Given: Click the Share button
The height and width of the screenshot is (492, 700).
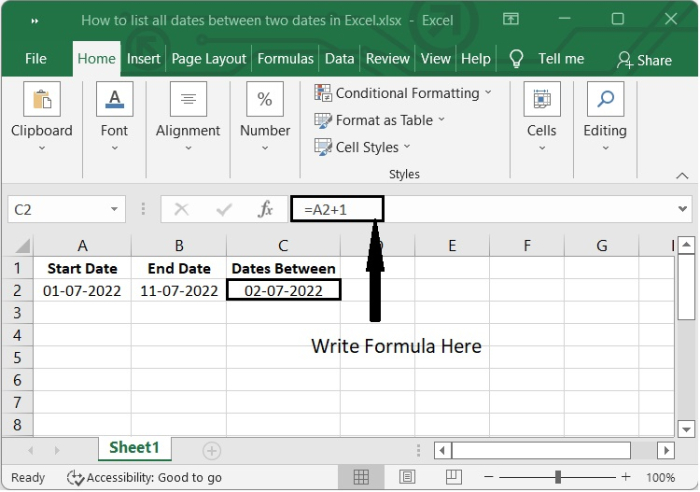Looking at the screenshot, I should pos(644,60).
